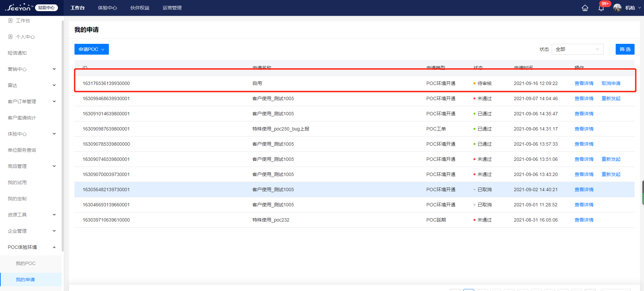Open 短信通知 in the sidebar

(x=17, y=53)
